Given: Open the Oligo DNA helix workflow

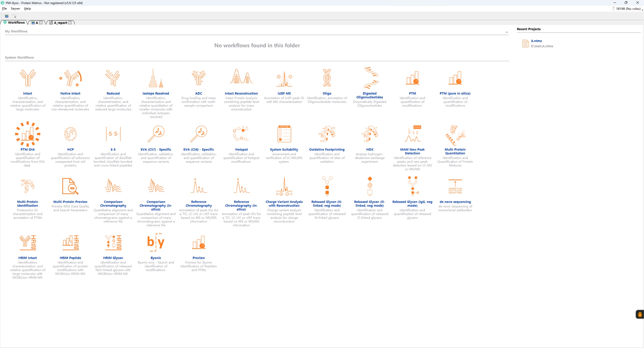Looking at the screenshot, I should coord(327,78).
